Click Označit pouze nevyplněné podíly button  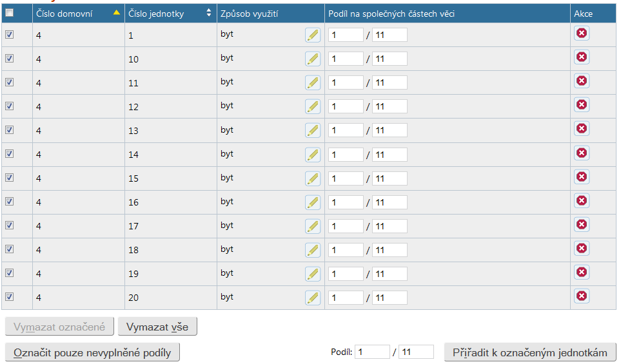[92, 352]
